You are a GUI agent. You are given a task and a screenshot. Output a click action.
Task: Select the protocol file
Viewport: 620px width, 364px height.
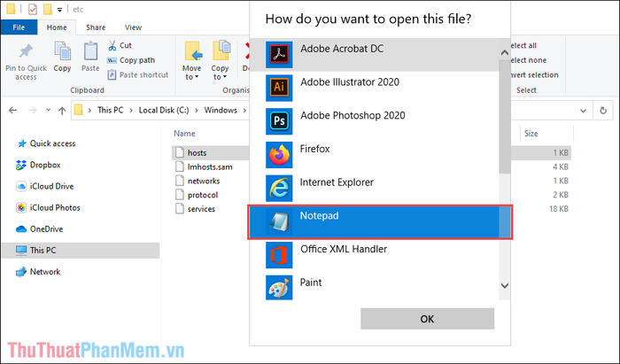[x=197, y=195]
